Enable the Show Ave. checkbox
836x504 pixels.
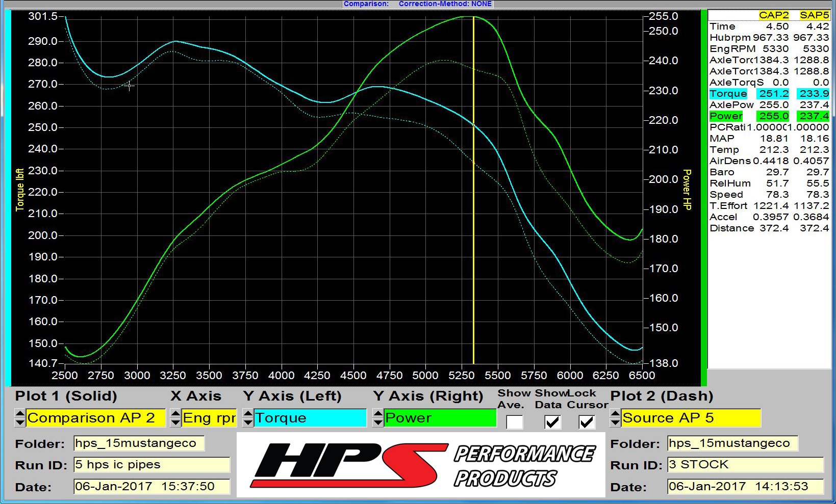coord(514,421)
